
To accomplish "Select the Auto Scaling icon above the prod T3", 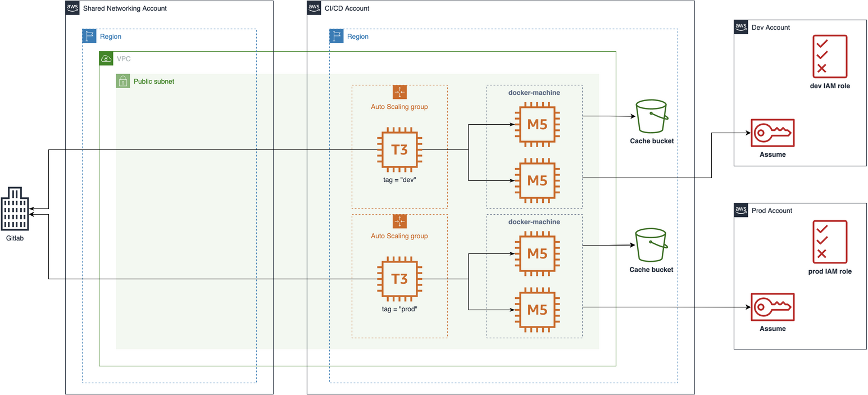I will (399, 221).
